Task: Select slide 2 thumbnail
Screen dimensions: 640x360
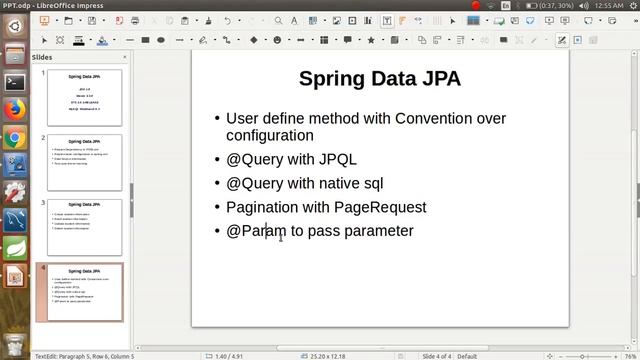Action: (x=84, y=162)
